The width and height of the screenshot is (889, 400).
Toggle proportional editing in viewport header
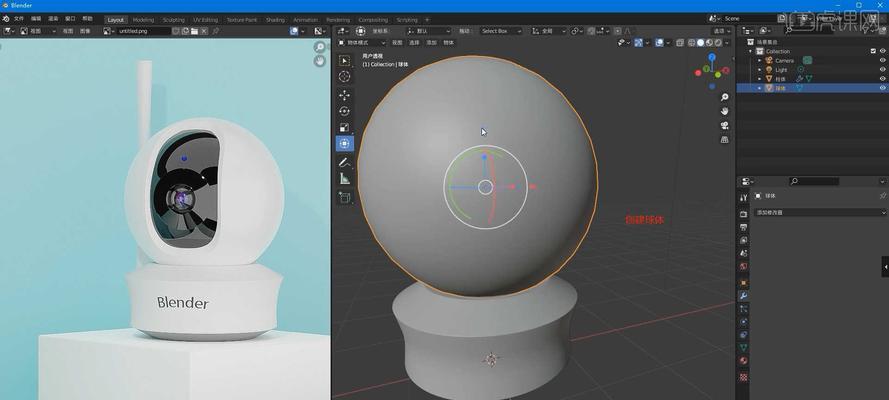click(618, 31)
